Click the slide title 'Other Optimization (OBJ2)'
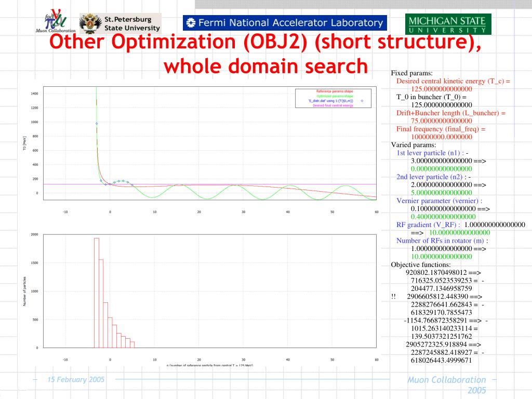532x399 pixels. tap(265, 43)
